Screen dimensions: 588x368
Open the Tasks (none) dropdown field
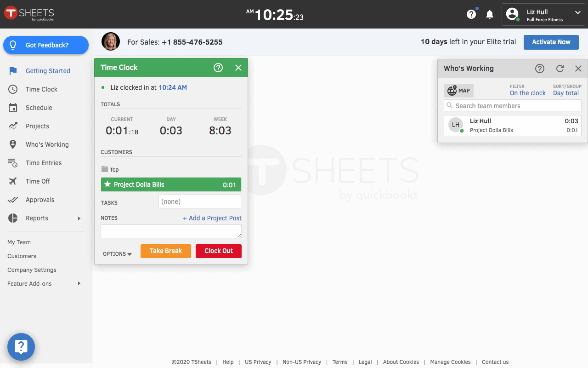tap(200, 201)
